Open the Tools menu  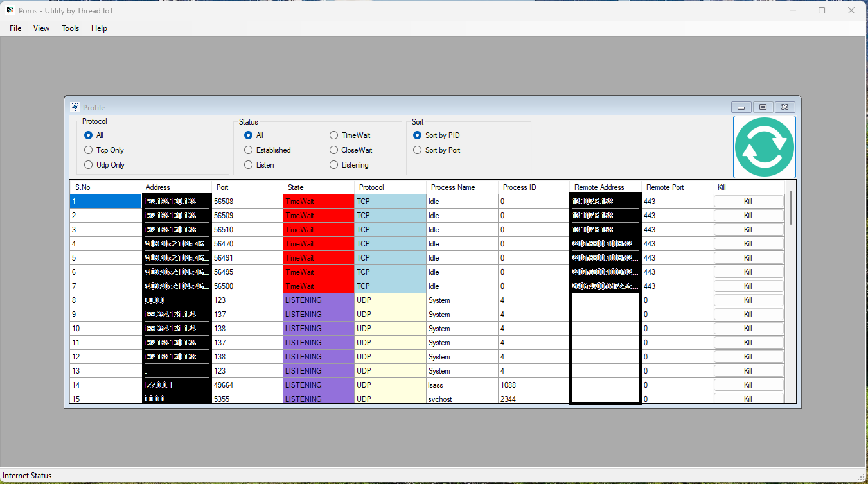(x=70, y=28)
